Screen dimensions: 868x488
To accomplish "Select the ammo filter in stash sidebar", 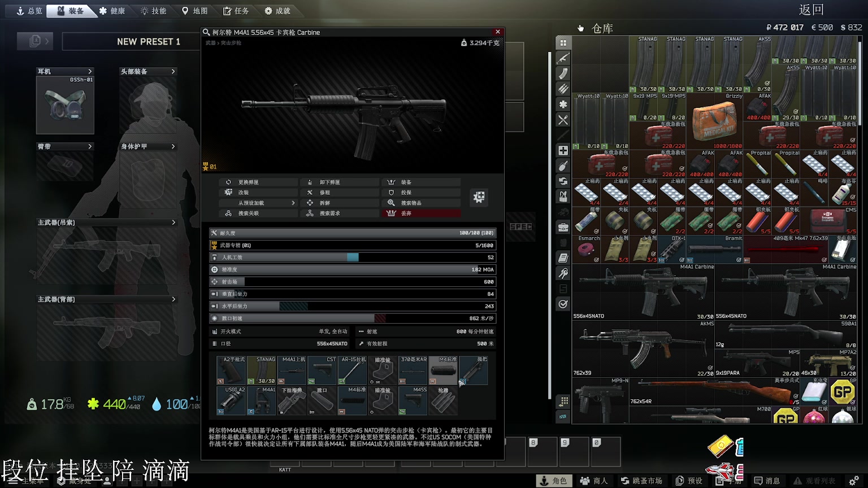I will pyautogui.click(x=563, y=89).
